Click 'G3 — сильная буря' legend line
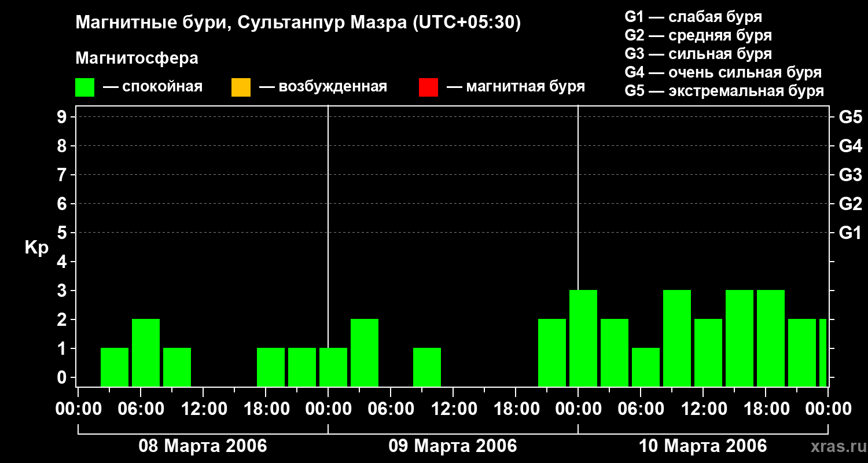Screen dimensions: 868x463 [x=698, y=54]
